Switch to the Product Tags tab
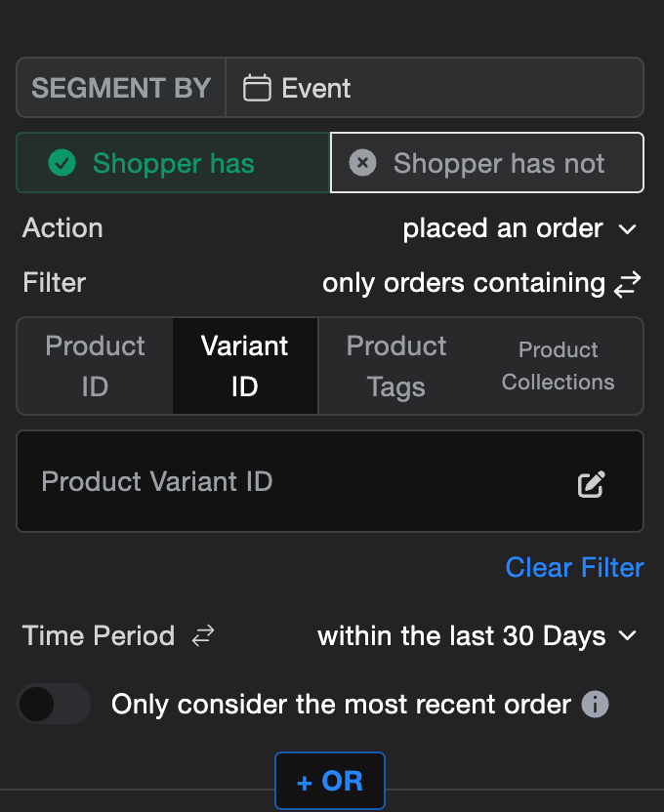This screenshot has width=664, height=812. tap(395, 366)
